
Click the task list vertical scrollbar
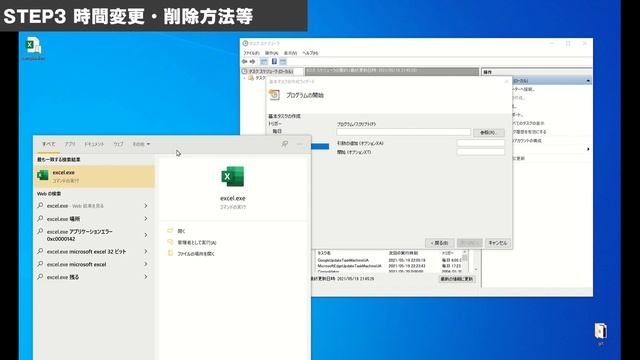click(465, 259)
